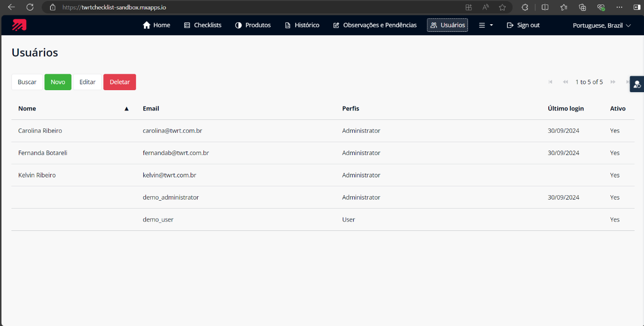Open the Collections icon

pyautogui.click(x=582, y=7)
